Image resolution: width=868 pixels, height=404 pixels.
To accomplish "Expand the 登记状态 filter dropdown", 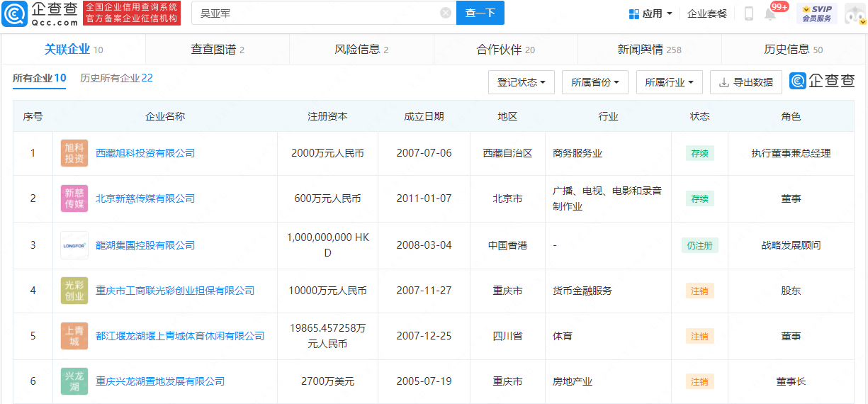I will click(521, 82).
